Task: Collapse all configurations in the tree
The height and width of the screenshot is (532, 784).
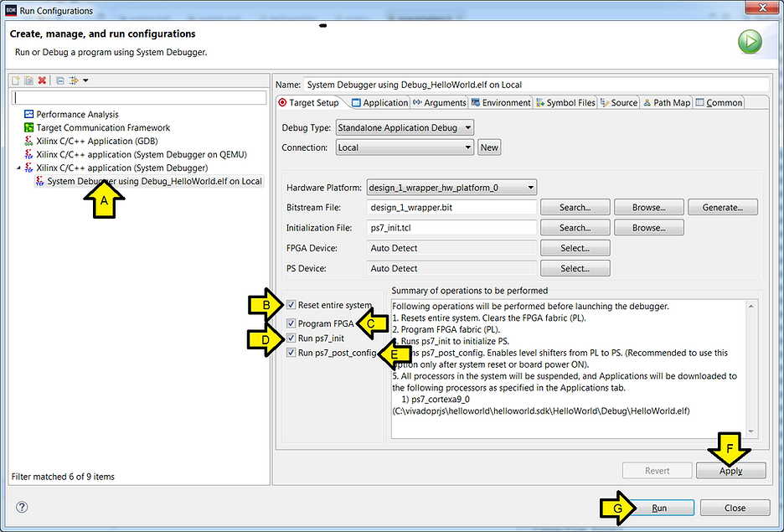Action: (x=59, y=80)
